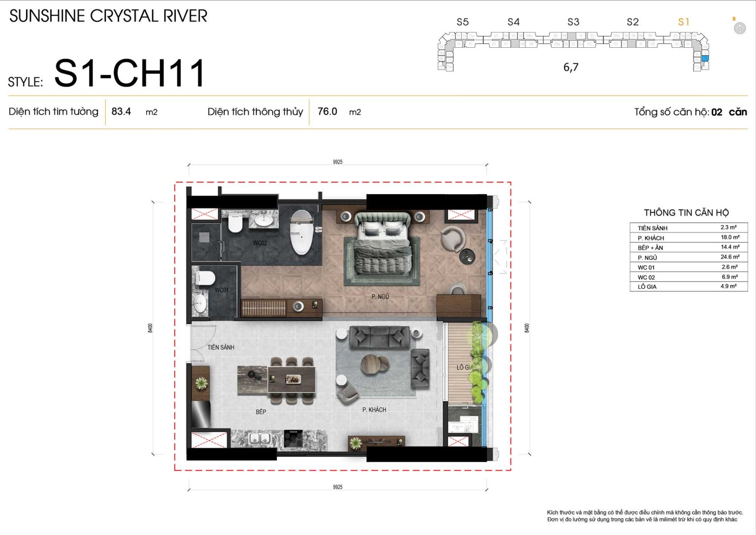Image resolution: width=756 pixels, height=535 pixels.
Task: Click the 'WC01' label in the floor plan
Action: [x=221, y=290]
